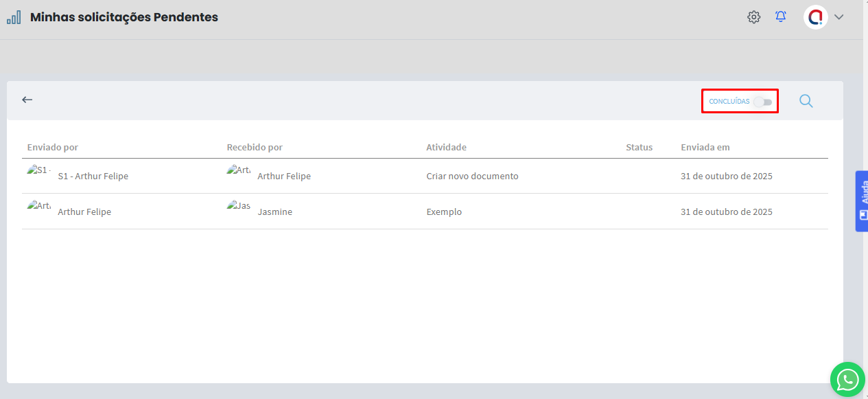Open notifications with the bell icon
Image resolution: width=868 pixels, height=399 pixels.
781,17
